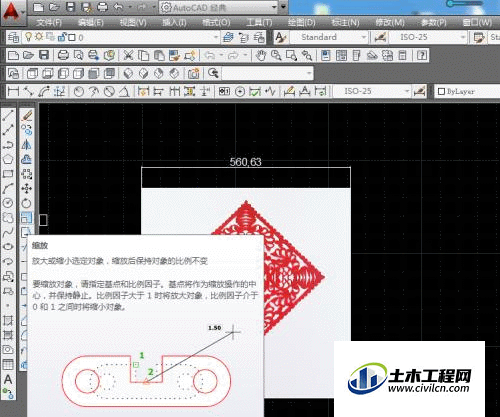Select the Table draw tool
The image size is (500, 417).
point(8,364)
